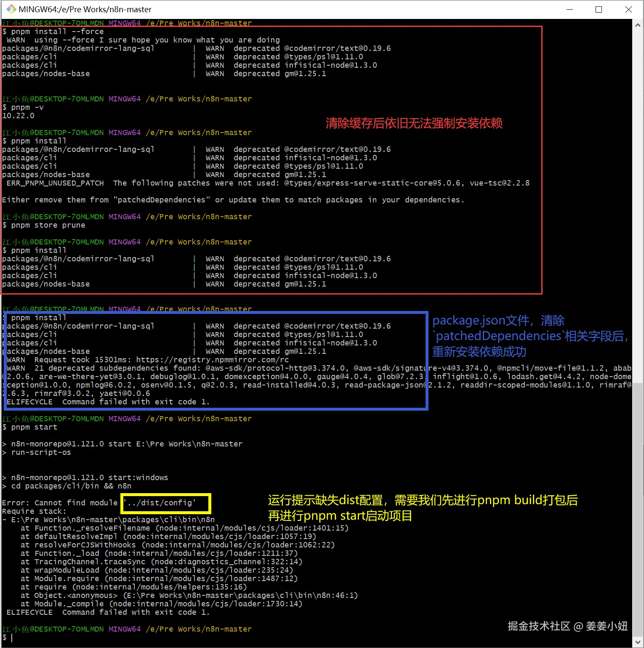644x648 pixels.
Task: Click the '../dist/config' module path
Action: [160, 503]
